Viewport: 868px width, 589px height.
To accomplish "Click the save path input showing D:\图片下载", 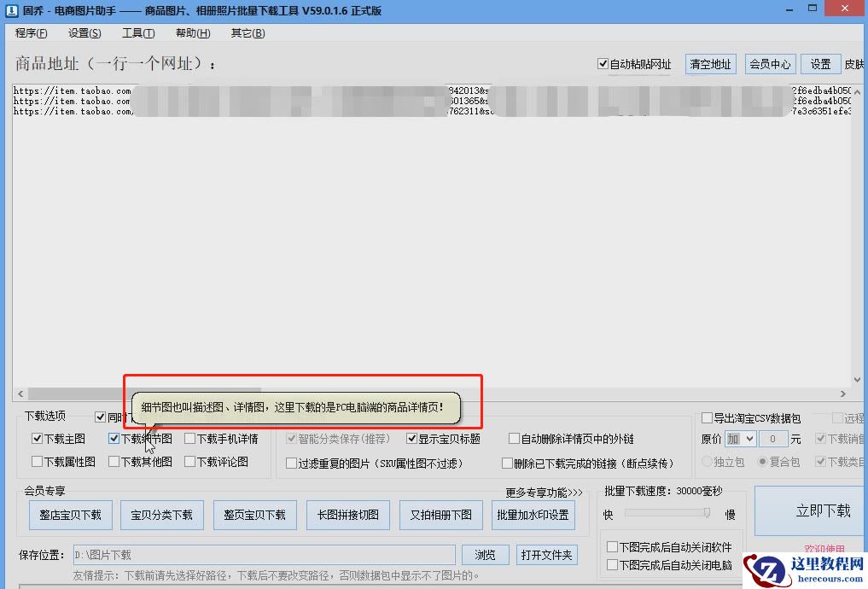I will click(x=256, y=554).
